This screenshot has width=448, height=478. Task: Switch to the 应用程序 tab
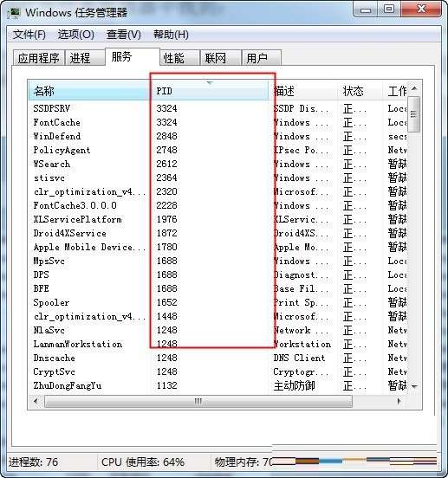39,58
